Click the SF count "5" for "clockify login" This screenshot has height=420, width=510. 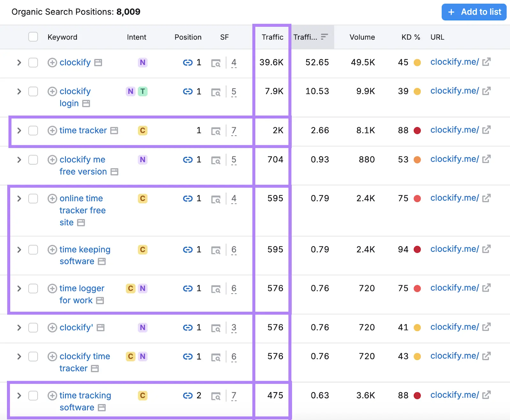[x=234, y=91]
